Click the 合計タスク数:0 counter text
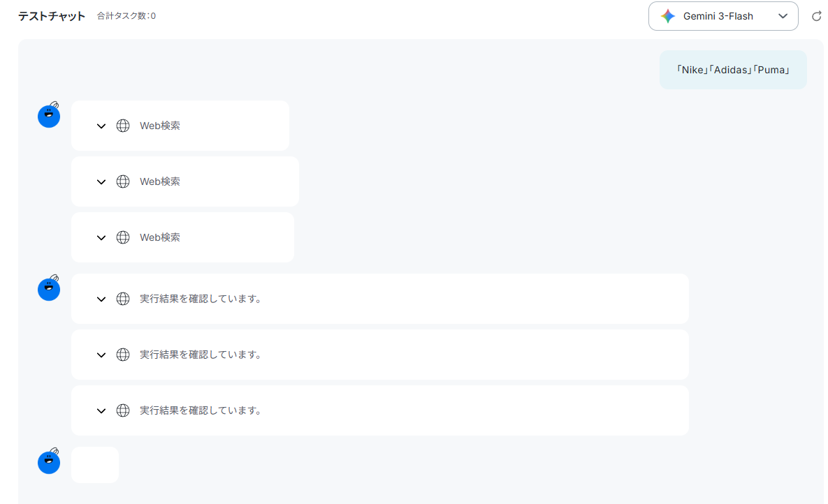 126,16
